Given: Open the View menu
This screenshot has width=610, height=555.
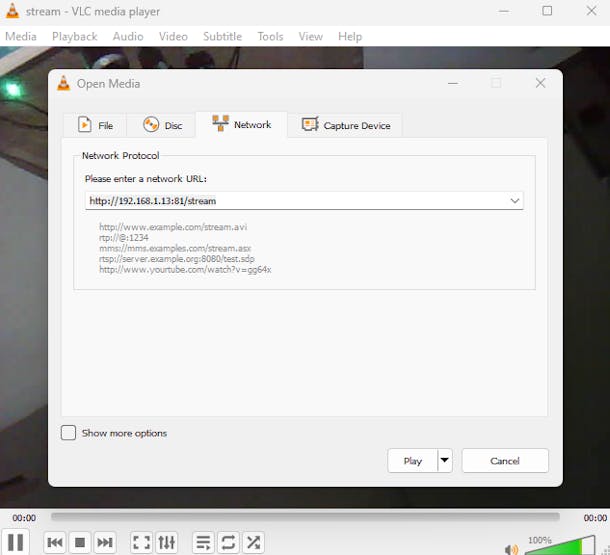Looking at the screenshot, I should 310,37.
